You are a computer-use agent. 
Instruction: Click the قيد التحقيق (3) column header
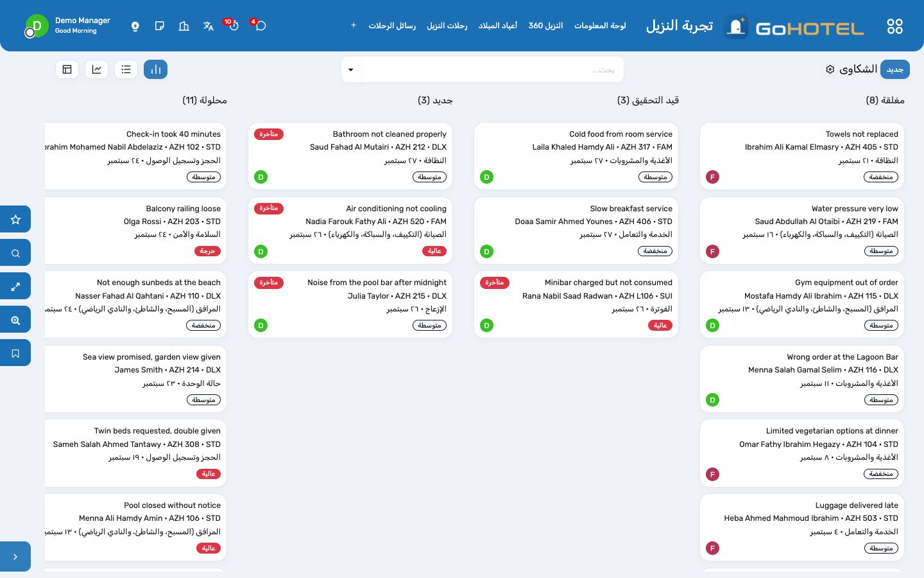[x=648, y=100]
